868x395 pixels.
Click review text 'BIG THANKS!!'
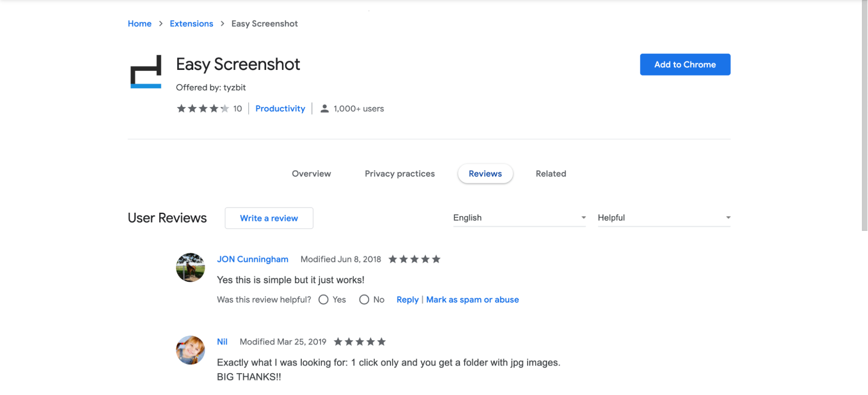pos(249,377)
